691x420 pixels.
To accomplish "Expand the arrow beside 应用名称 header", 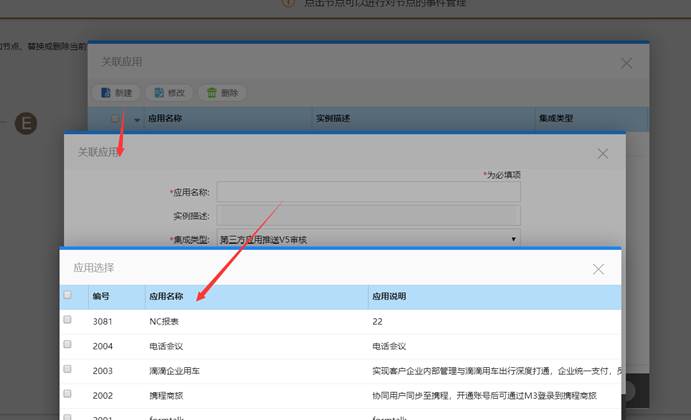I will coord(137,120).
